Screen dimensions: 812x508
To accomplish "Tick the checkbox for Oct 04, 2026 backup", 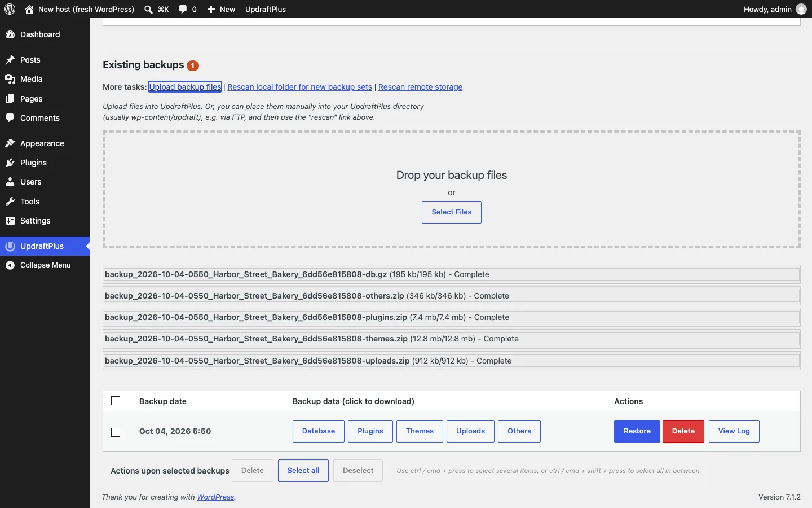I will pyautogui.click(x=116, y=432).
